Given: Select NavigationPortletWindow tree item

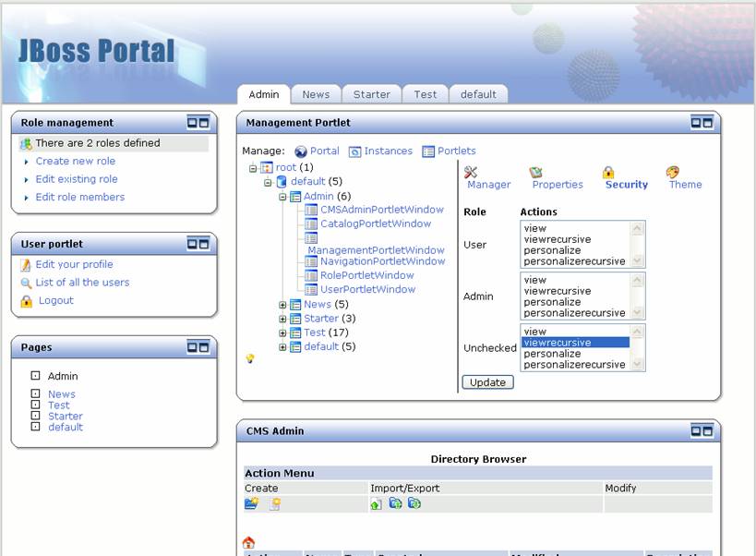Looking at the screenshot, I should (383, 261).
